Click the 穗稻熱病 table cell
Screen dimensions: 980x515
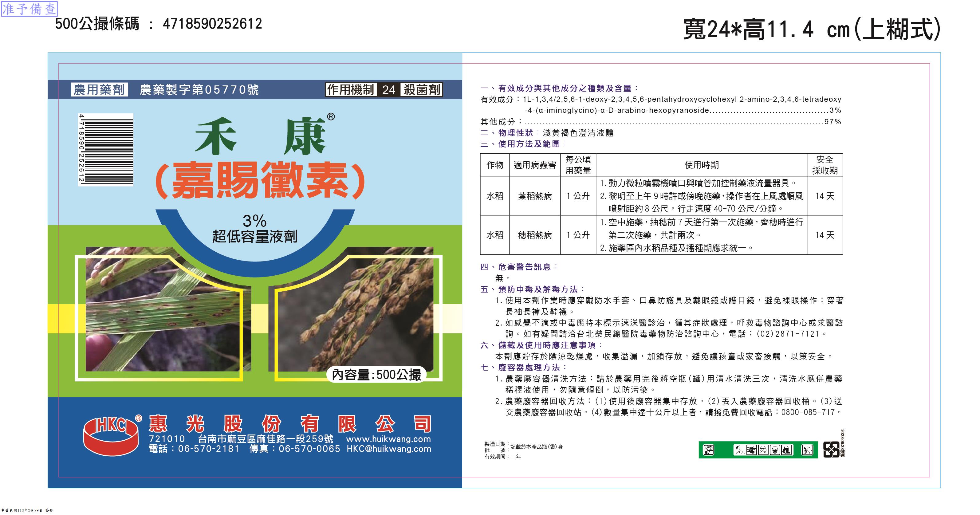pyautogui.click(x=535, y=235)
